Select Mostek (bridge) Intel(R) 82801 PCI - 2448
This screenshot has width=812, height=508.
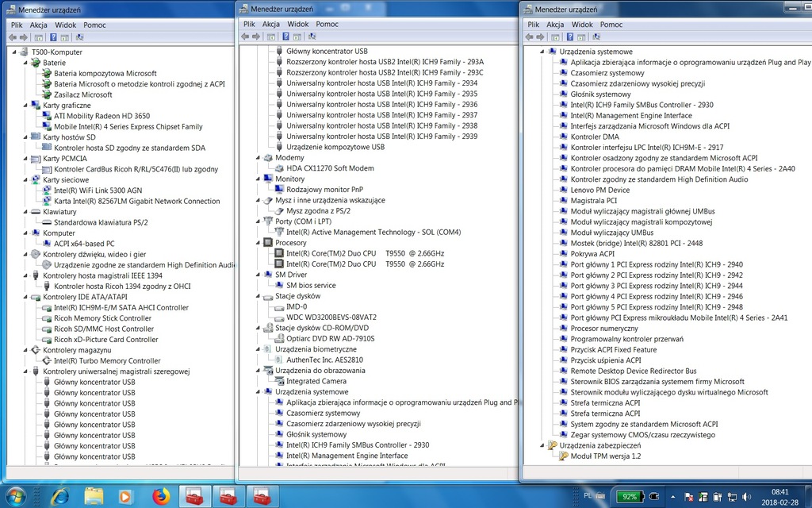[x=637, y=243]
